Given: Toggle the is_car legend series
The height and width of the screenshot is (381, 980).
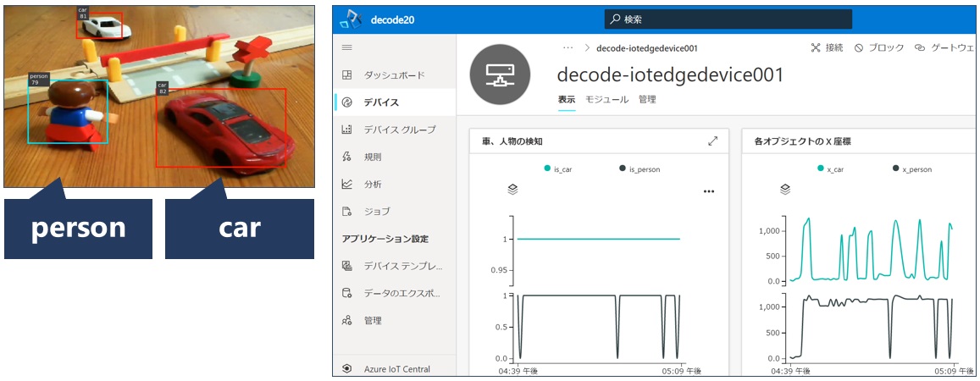Looking at the screenshot, I should [x=557, y=168].
